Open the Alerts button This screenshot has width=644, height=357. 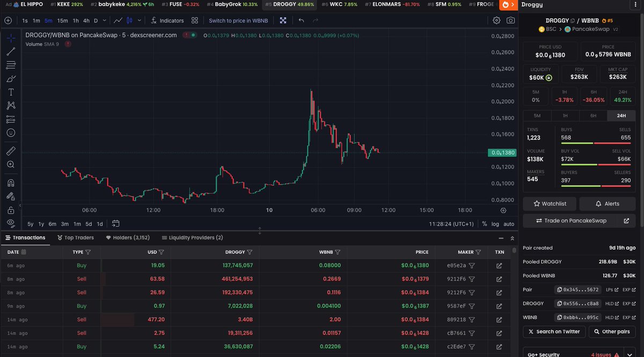(x=608, y=203)
